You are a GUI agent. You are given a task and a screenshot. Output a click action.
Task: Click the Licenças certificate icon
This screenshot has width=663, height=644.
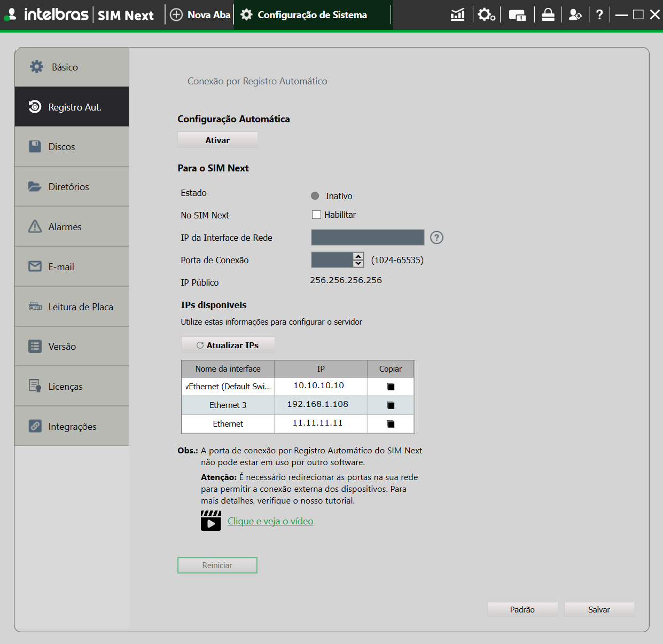(x=35, y=386)
